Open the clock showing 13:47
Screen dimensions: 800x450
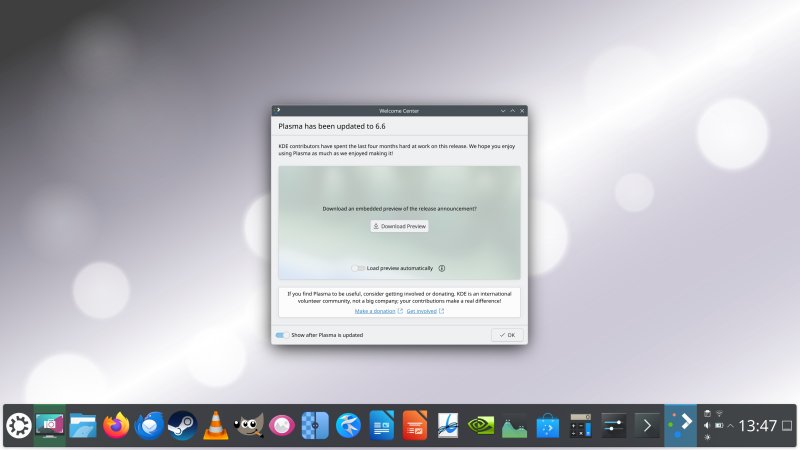pyautogui.click(x=758, y=426)
